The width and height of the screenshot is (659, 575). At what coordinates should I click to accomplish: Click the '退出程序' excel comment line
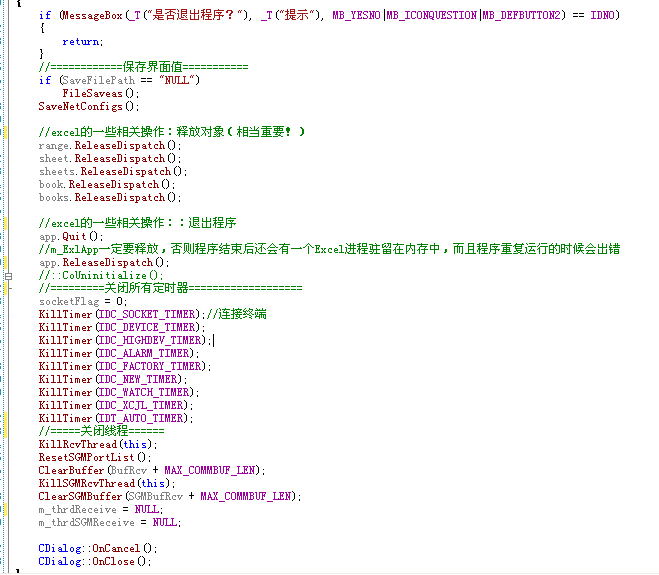tap(137, 223)
